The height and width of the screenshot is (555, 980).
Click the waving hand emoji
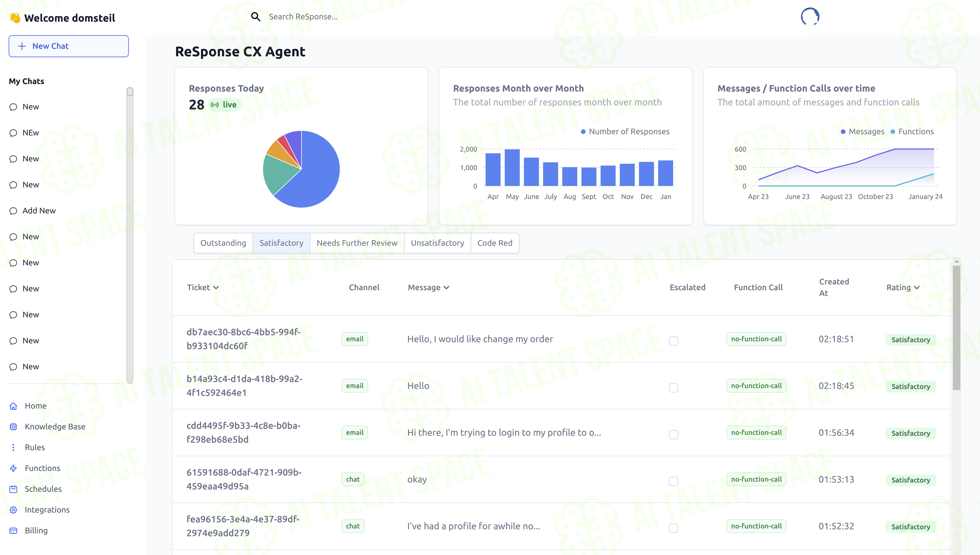point(15,18)
